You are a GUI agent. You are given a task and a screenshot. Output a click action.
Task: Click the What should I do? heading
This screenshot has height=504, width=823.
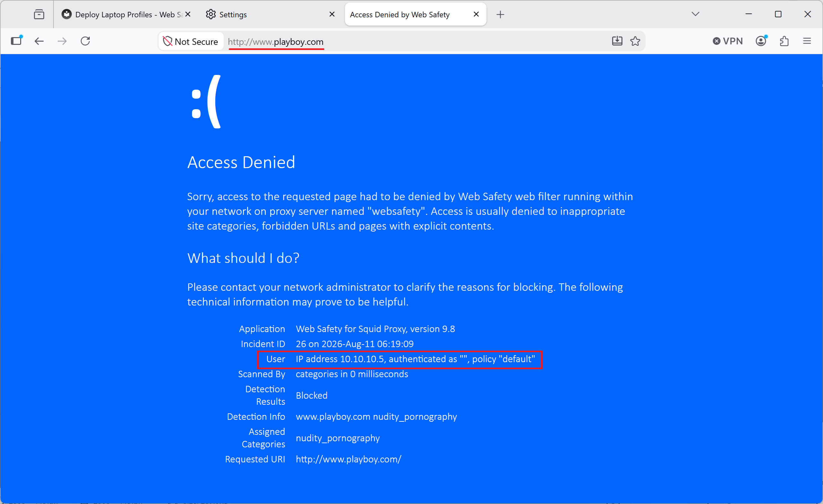pos(243,258)
